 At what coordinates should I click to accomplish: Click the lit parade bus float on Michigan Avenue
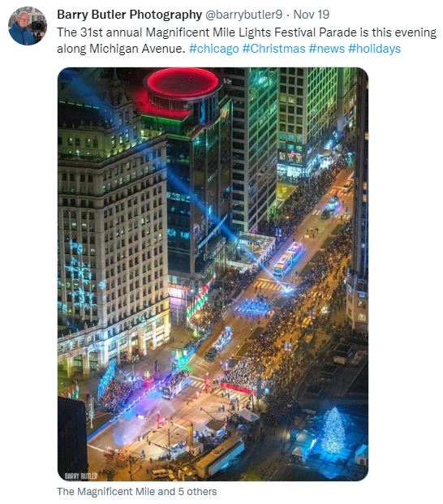point(288,260)
